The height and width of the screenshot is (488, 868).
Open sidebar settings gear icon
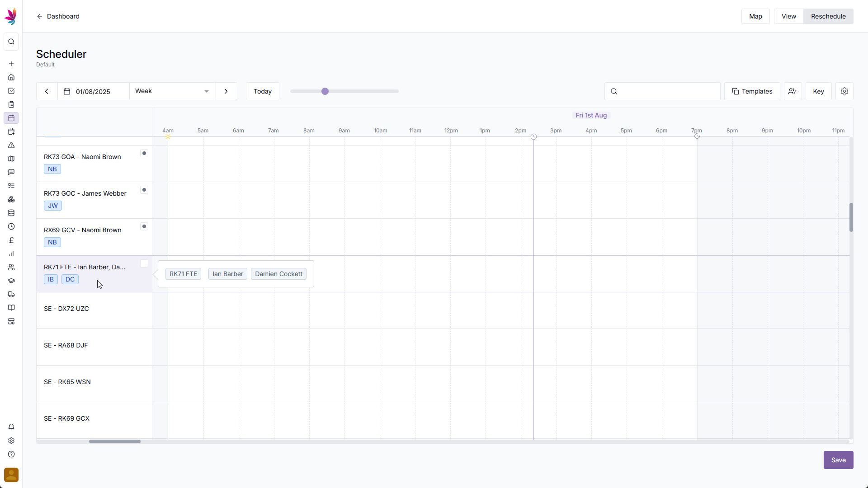coord(11,441)
